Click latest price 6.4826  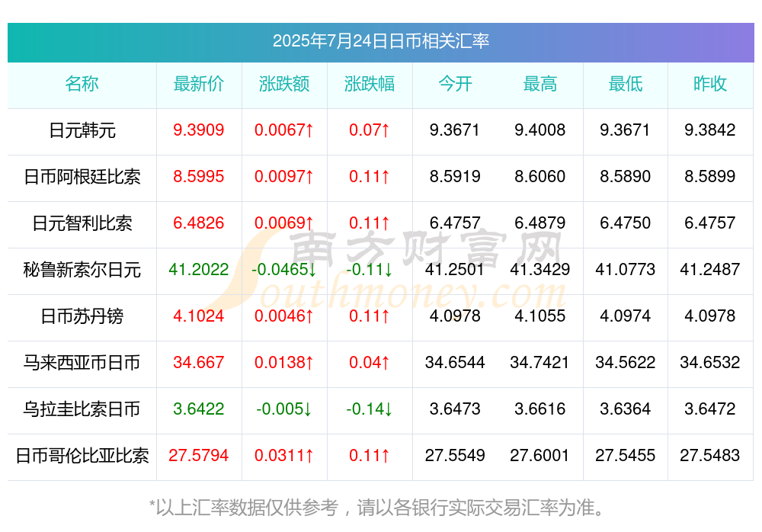point(199,223)
